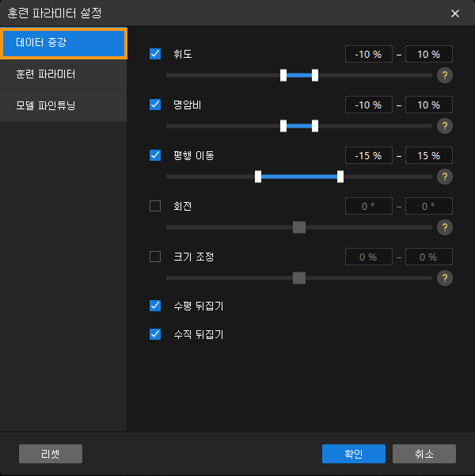The width and height of the screenshot is (475, 476).
Task: Click the 취소 button
Action: tap(424, 454)
